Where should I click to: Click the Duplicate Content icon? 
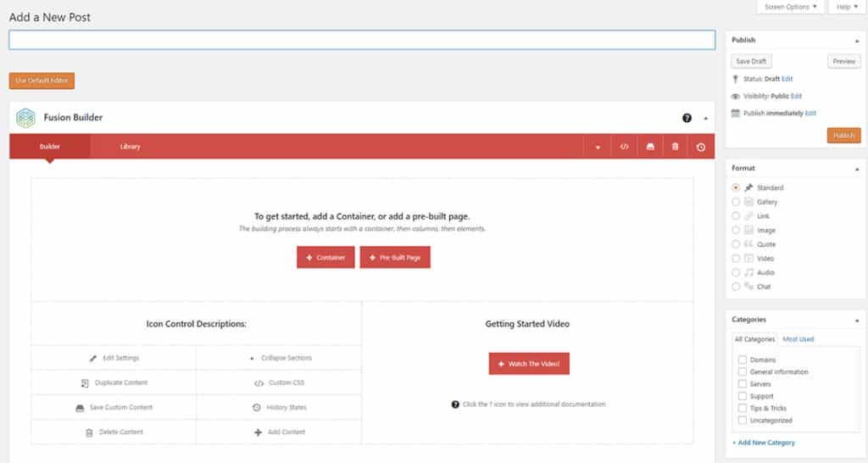click(85, 383)
